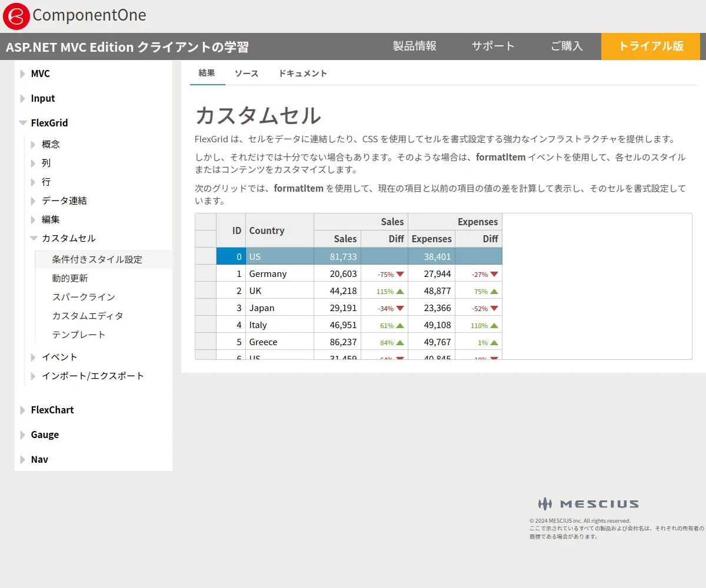Open the スパークライン sample

click(x=84, y=297)
